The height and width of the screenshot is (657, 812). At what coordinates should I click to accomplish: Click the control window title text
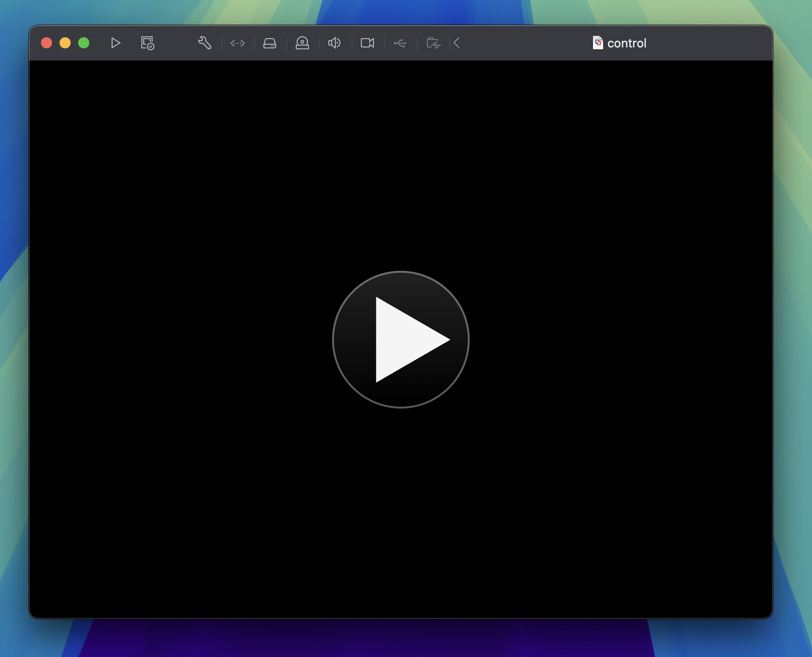pyautogui.click(x=627, y=43)
